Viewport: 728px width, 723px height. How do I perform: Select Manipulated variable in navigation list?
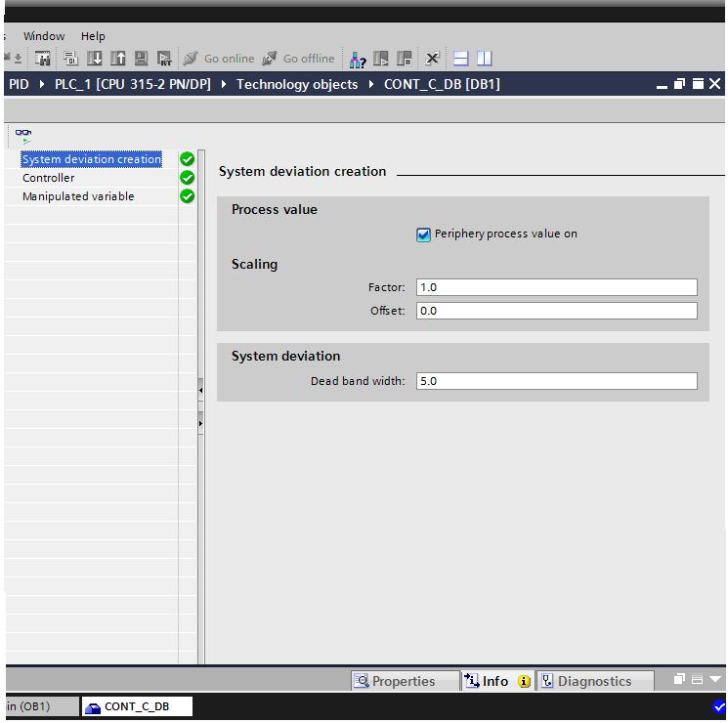78,196
